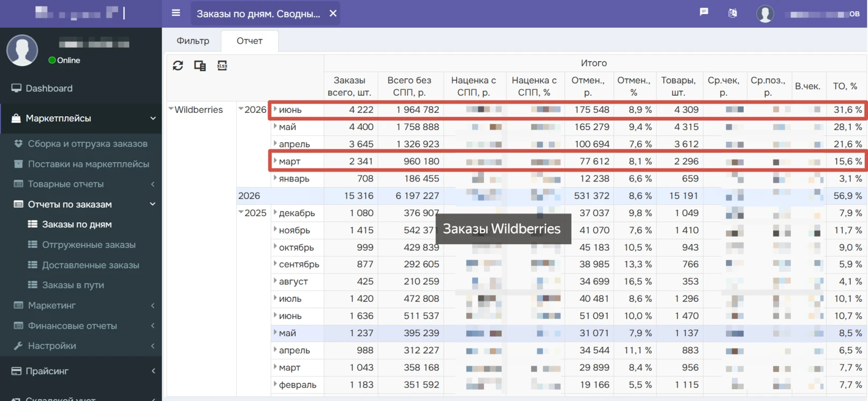Toggle sidebar with the hamburger menu icon
The image size is (868, 401).
176,13
